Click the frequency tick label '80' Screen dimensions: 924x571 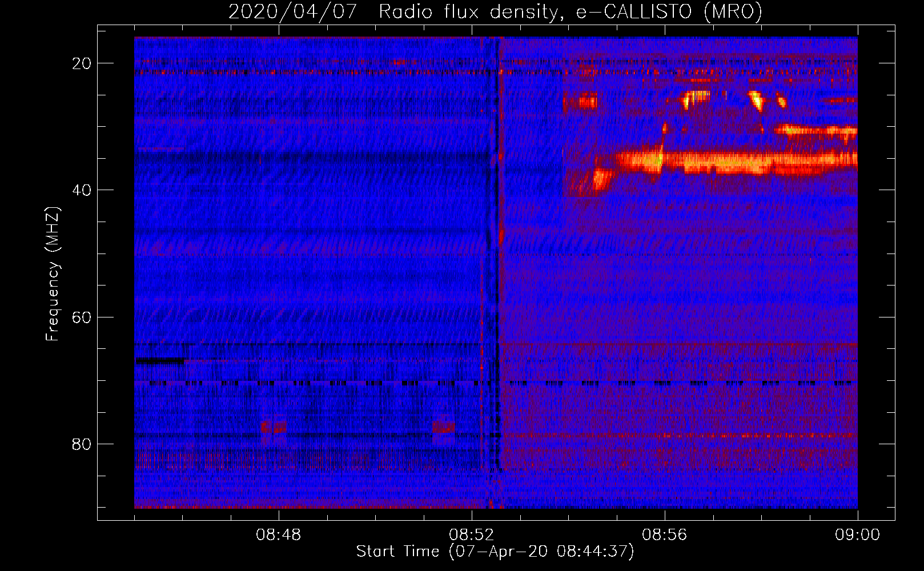(x=82, y=444)
